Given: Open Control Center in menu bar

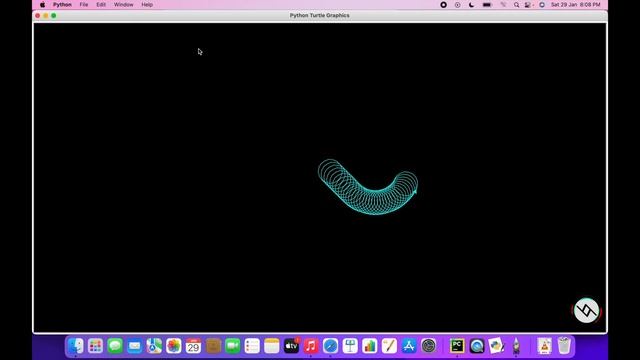Looking at the screenshot, I should (x=528, y=5).
